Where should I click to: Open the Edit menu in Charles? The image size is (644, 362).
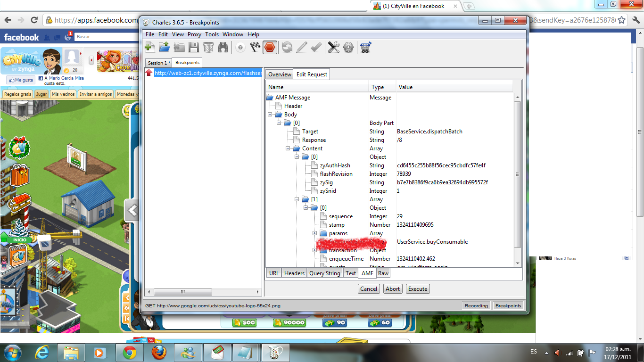(163, 34)
